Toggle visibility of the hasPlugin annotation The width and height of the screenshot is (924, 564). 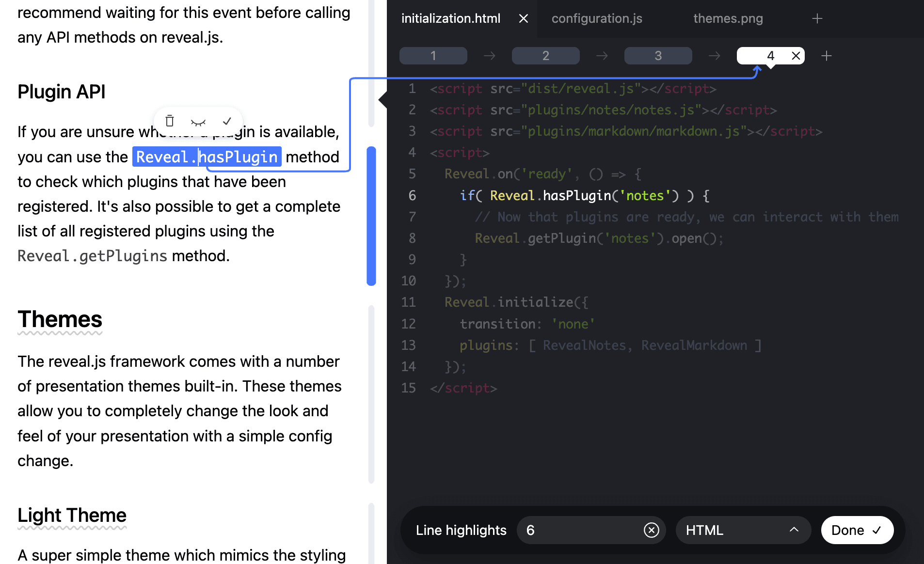tap(198, 121)
